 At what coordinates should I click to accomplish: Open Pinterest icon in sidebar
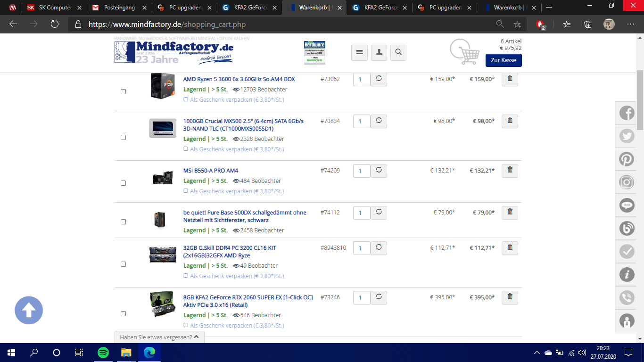627,159
